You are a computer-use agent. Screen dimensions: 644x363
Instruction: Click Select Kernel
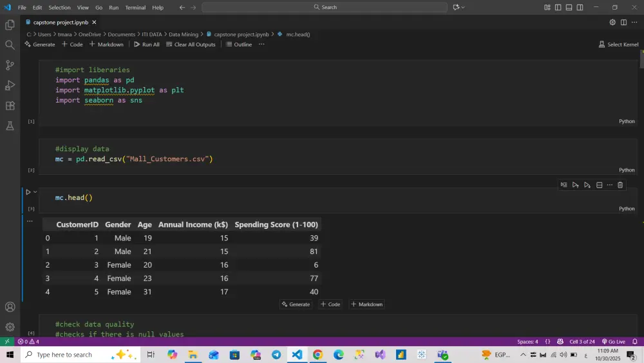[x=618, y=44]
